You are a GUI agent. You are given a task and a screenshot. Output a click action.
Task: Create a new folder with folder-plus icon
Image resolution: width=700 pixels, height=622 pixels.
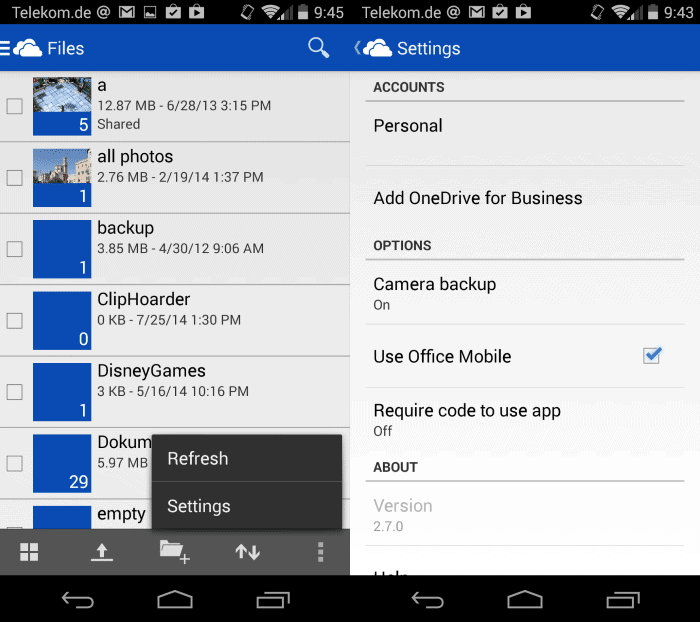[175, 552]
